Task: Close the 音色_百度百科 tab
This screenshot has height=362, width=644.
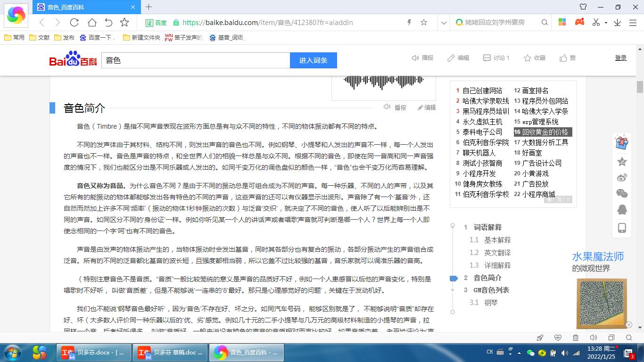Action: pos(133,7)
